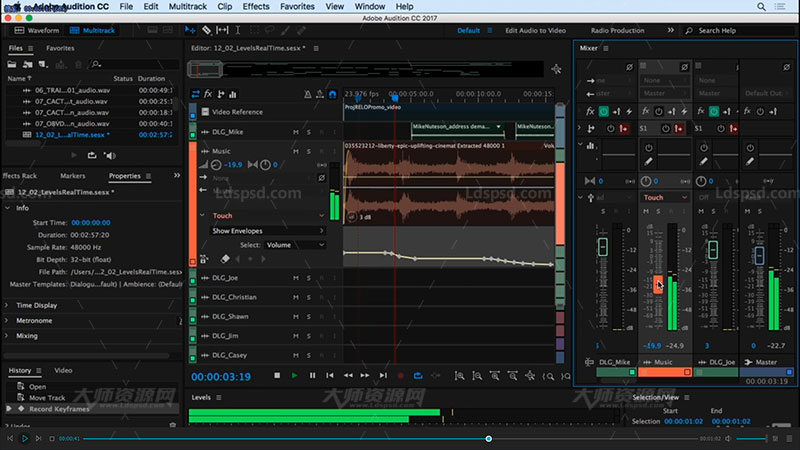Select Default workspace
Screen dimensions: 800x450
468,31
